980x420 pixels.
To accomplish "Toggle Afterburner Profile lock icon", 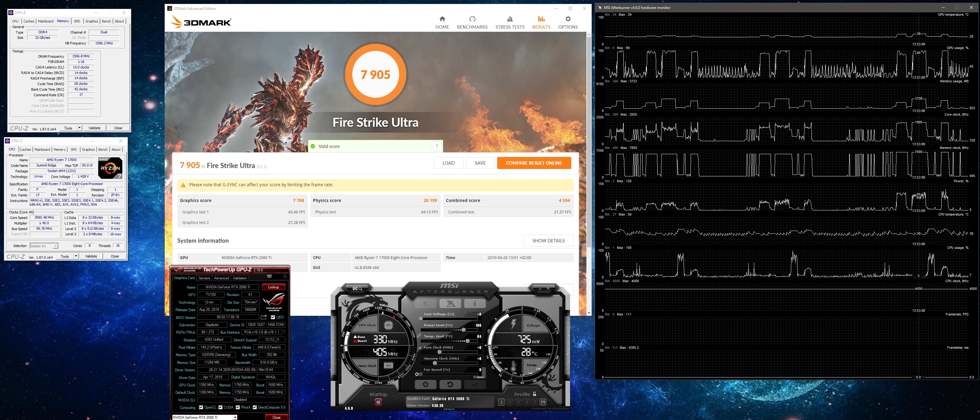I will coord(535,394).
